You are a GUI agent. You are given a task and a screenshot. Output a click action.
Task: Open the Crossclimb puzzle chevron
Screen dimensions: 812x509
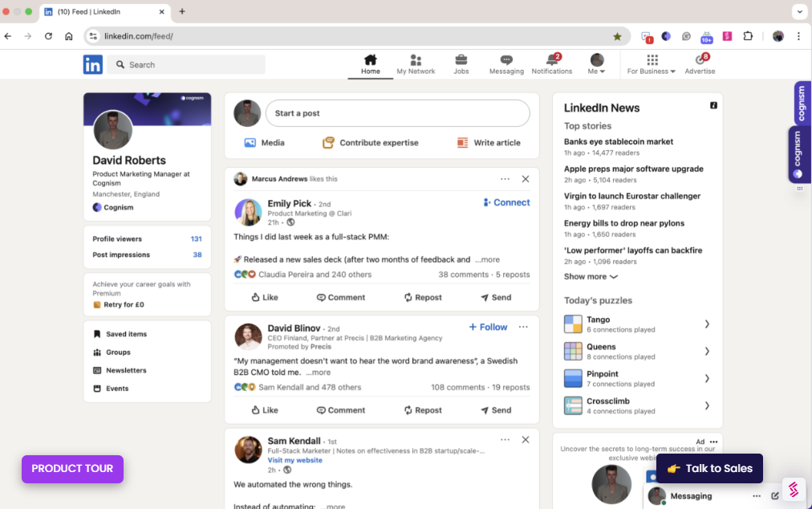point(707,406)
